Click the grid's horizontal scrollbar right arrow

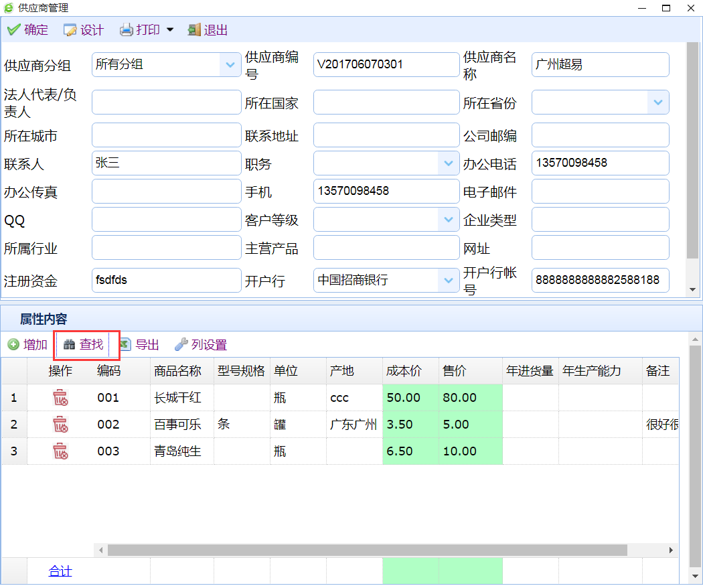click(x=672, y=550)
